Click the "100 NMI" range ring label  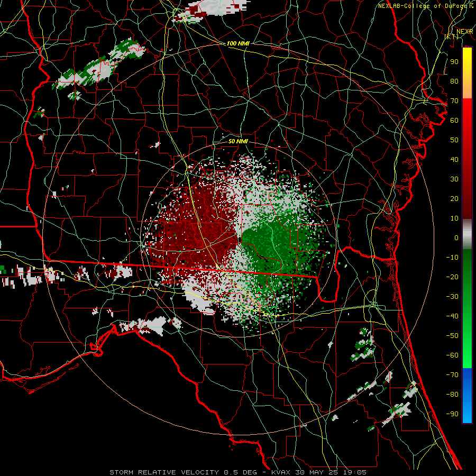click(x=239, y=44)
